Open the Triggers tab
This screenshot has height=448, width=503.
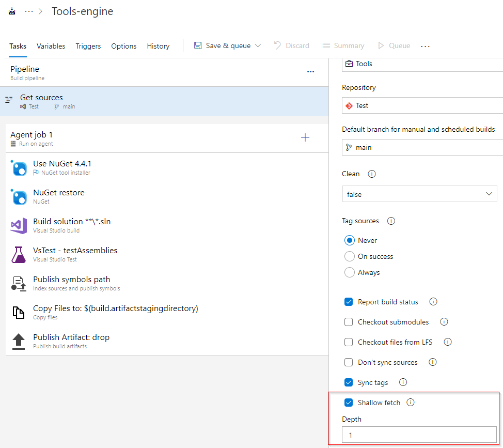pos(88,46)
